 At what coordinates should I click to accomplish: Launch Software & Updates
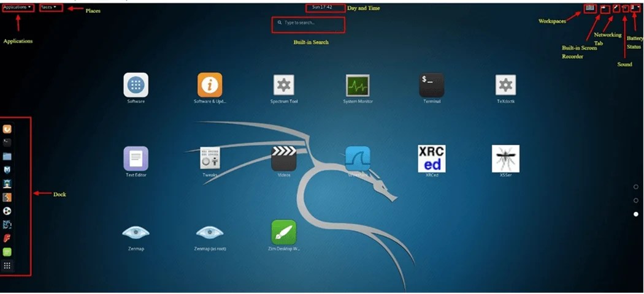click(x=210, y=85)
